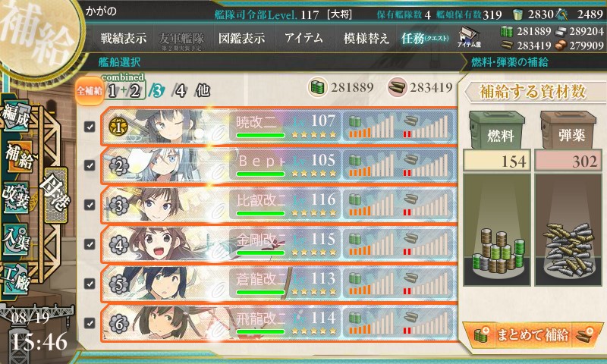Open the 図鑑表示 encyclopedia menu

241,38
